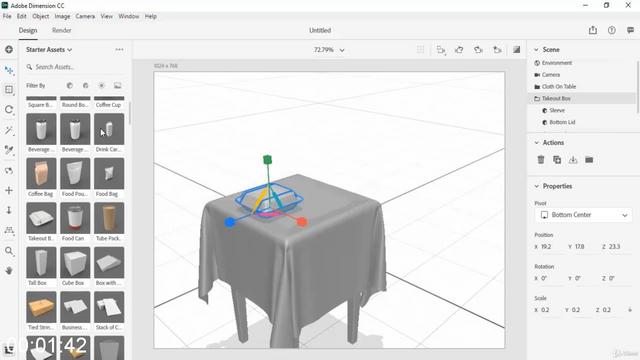Open Frame Selected camera options
Viewport: 640px width, 360px height.
click(x=440, y=50)
